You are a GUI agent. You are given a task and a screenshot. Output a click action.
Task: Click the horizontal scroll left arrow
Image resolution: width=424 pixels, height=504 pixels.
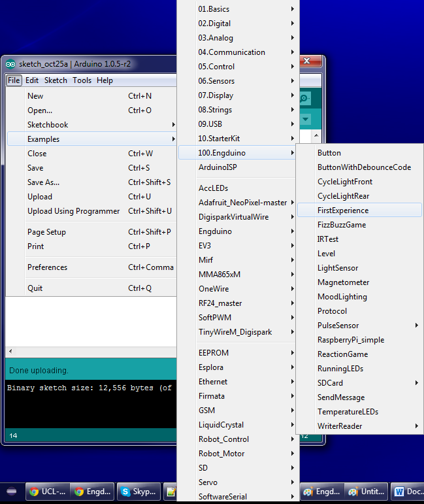pyautogui.click(x=10, y=351)
